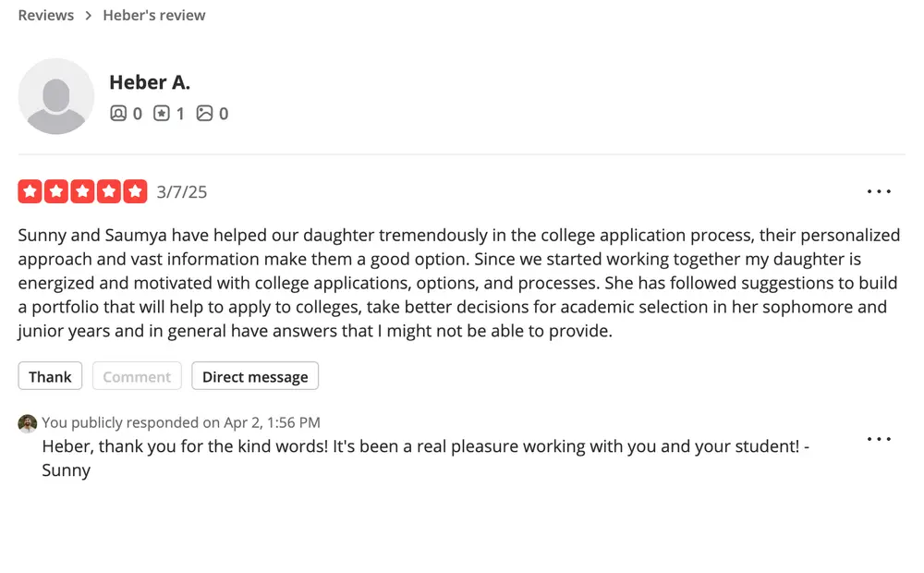Click the Thank button
This screenshot has width=924, height=573.
pos(50,376)
